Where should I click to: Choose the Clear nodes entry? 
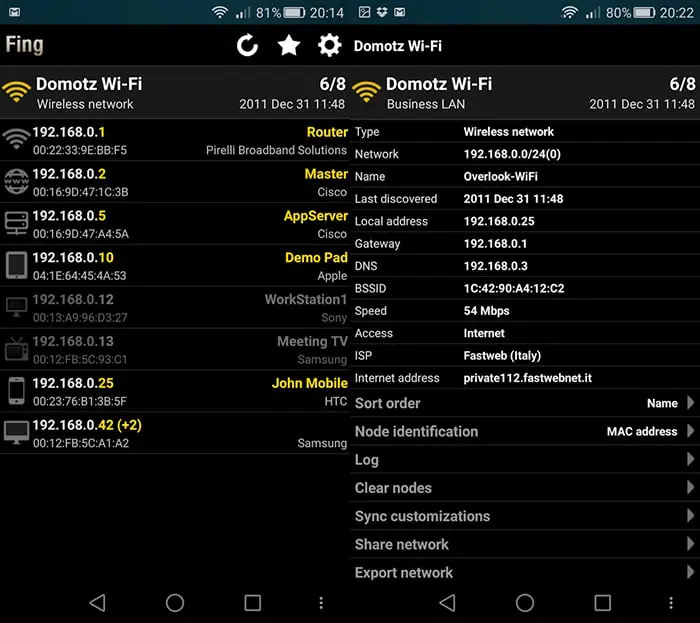[x=525, y=487]
